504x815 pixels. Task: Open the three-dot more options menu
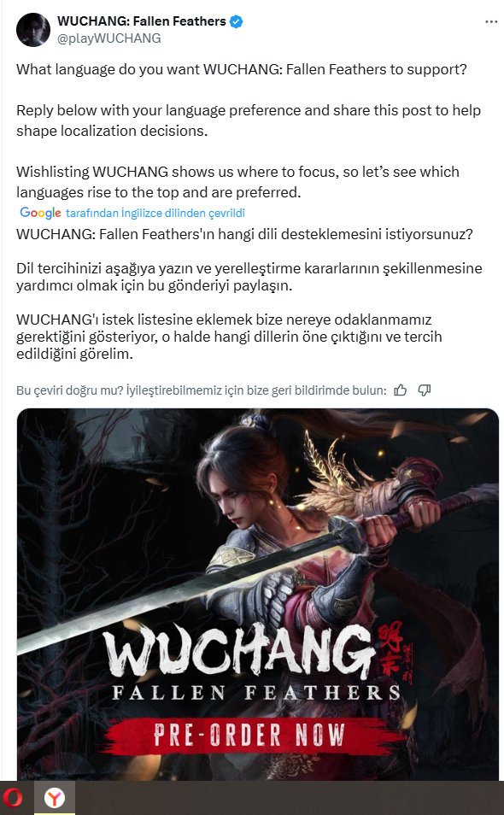(491, 22)
